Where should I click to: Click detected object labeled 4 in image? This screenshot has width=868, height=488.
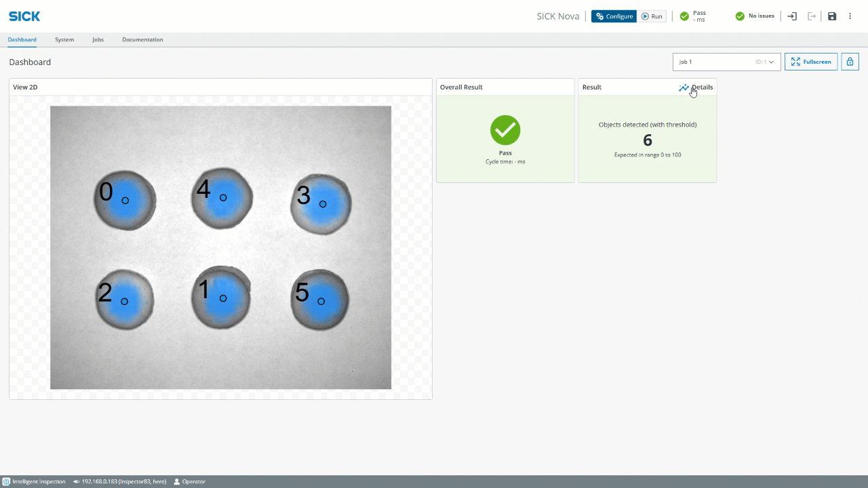(x=222, y=198)
